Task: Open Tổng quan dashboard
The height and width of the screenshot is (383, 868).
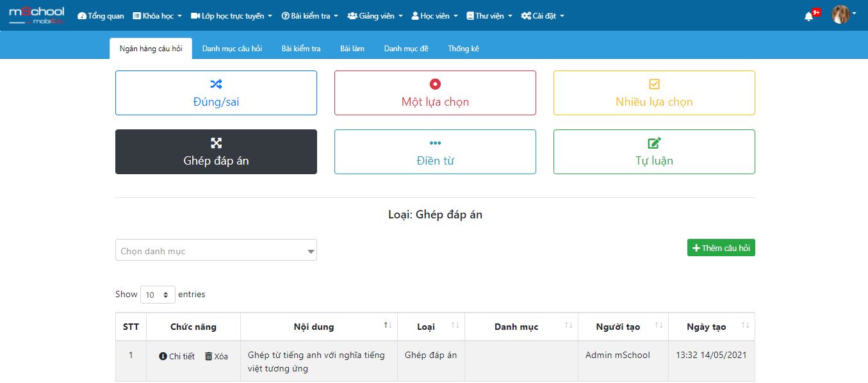Action: point(101,16)
